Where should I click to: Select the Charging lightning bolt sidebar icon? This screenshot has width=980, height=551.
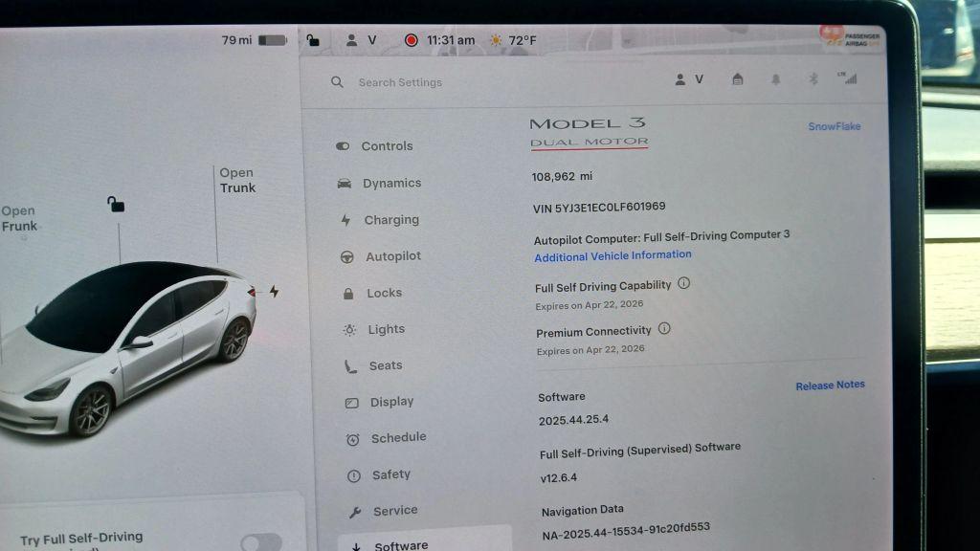(x=345, y=220)
